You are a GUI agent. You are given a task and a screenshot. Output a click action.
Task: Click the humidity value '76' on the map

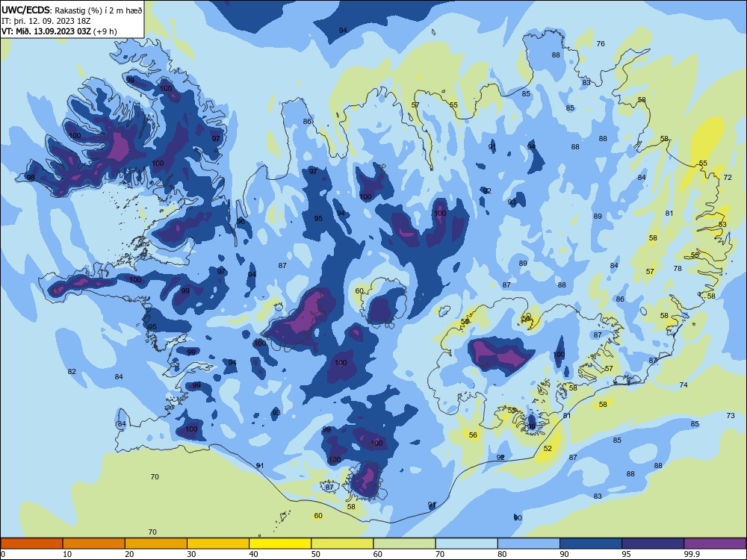coord(601,44)
